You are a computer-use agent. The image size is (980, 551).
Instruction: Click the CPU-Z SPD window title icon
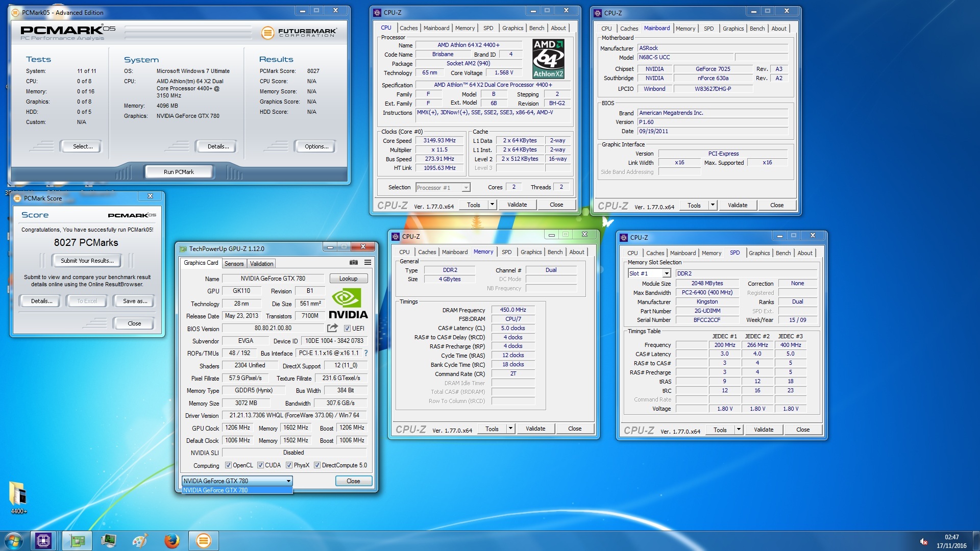tap(624, 238)
